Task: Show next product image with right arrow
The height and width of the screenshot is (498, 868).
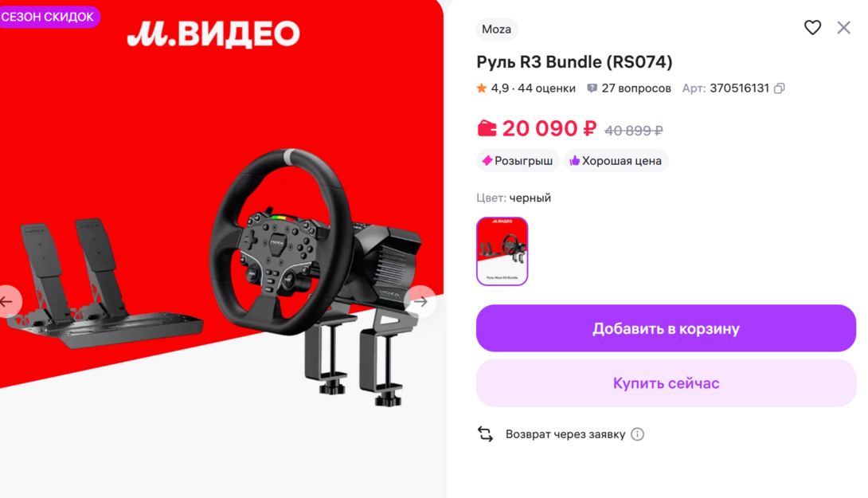Action: (x=420, y=302)
